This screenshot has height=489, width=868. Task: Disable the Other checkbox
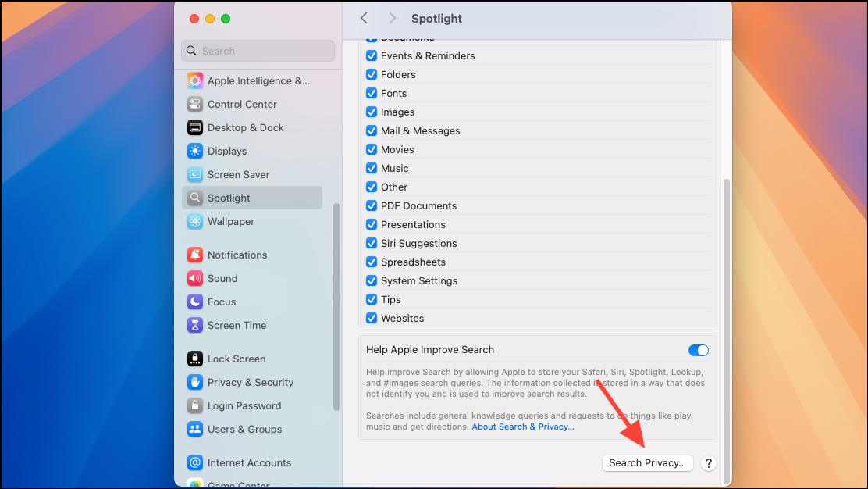coord(372,187)
